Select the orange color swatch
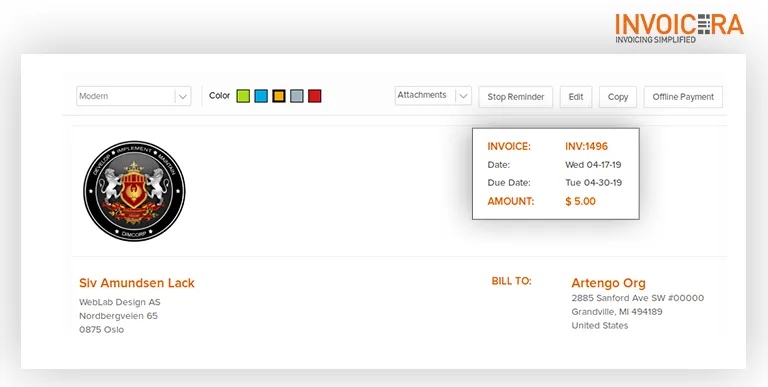 click(x=279, y=96)
